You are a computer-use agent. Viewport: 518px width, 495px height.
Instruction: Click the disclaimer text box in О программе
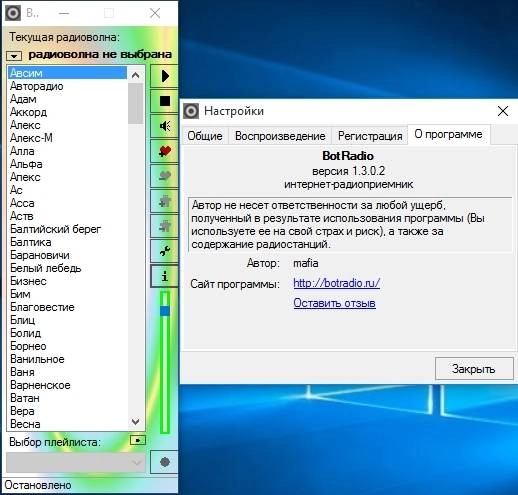350,225
